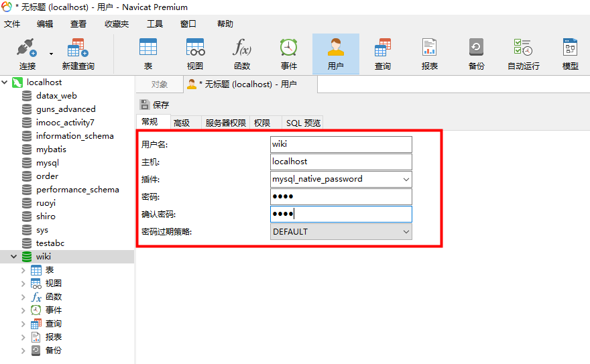Switch to the 对象 tab
Image resolution: width=590 pixels, height=364 pixels.
[159, 84]
